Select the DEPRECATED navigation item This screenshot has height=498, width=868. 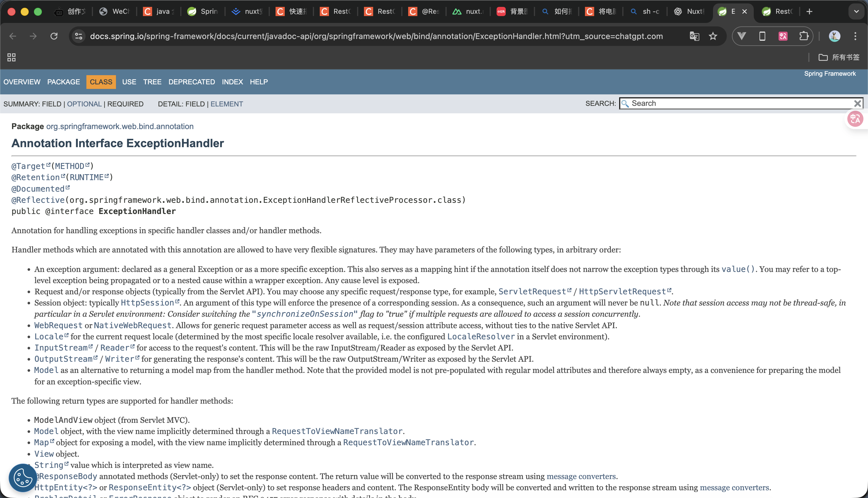coord(191,82)
